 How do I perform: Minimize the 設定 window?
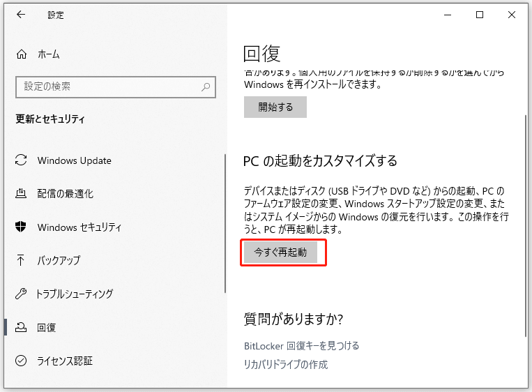click(x=448, y=15)
